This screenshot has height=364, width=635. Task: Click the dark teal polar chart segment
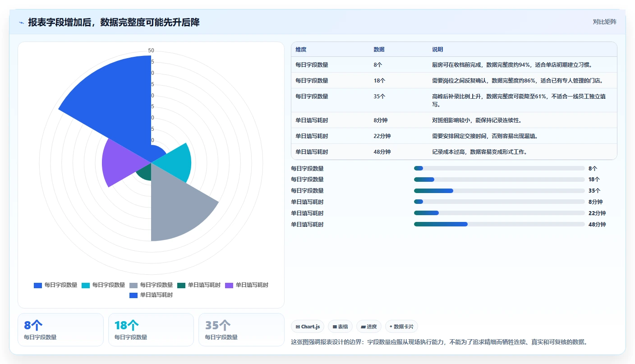144,172
